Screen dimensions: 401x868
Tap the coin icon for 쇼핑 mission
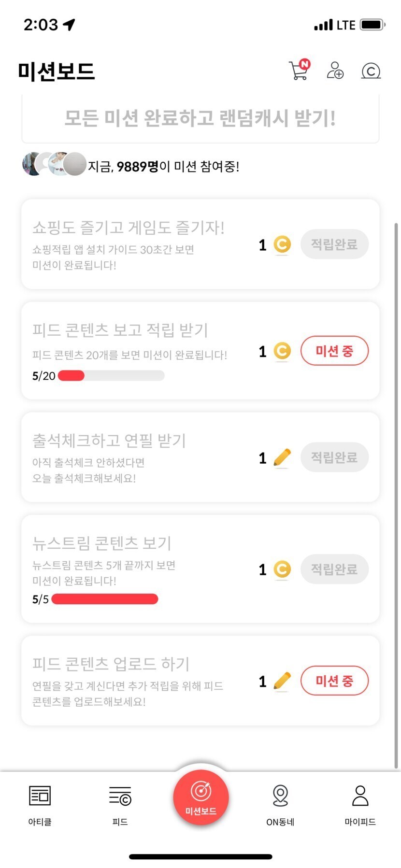[x=282, y=244]
